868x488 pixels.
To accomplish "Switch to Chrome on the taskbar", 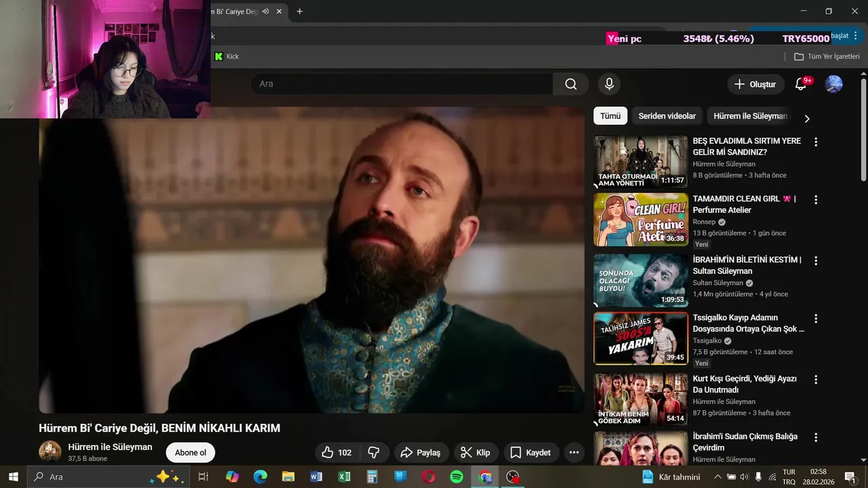I will pyautogui.click(x=485, y=476).
